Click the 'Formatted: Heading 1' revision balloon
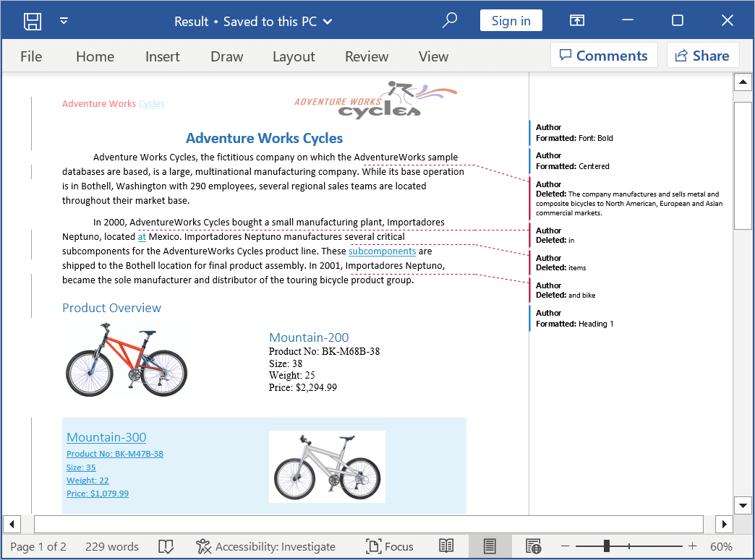This screenshot has height=560, width=755. (x=574, y=319)
